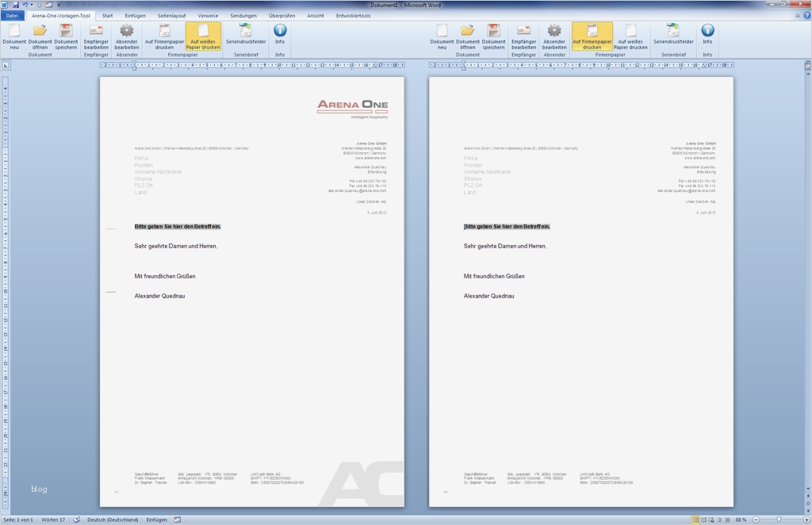Open Empfänger bearbeiten in the left ribbon copy

point(96,36)
